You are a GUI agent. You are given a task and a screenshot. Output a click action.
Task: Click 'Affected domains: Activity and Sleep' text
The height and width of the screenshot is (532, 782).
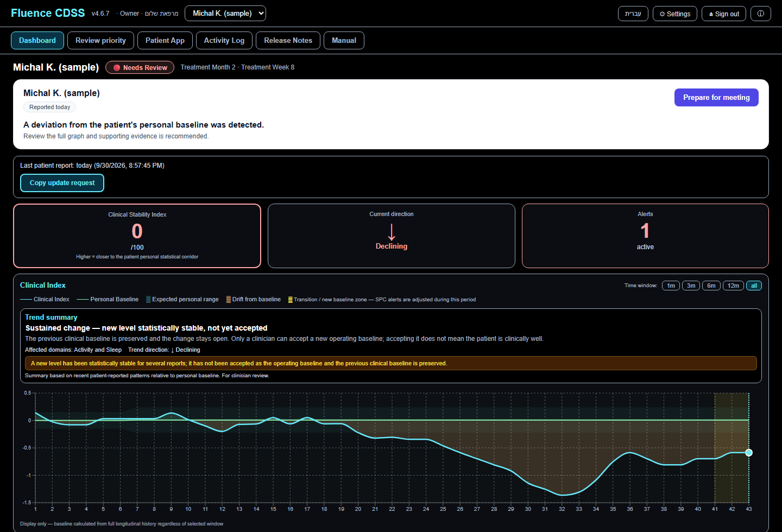(73, 350)
